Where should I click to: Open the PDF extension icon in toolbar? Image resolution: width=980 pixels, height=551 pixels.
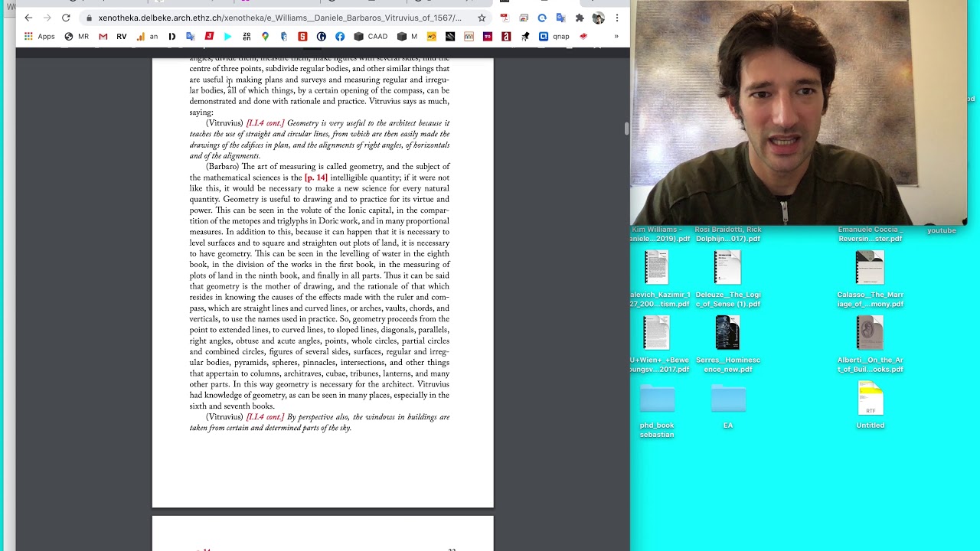(505, 18)
